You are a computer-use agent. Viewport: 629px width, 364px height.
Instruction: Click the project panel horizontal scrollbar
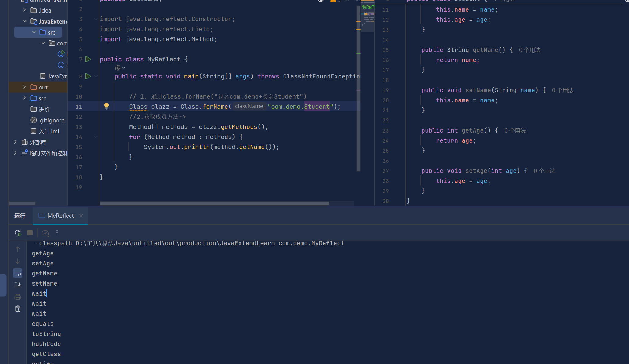coord(22,203)
